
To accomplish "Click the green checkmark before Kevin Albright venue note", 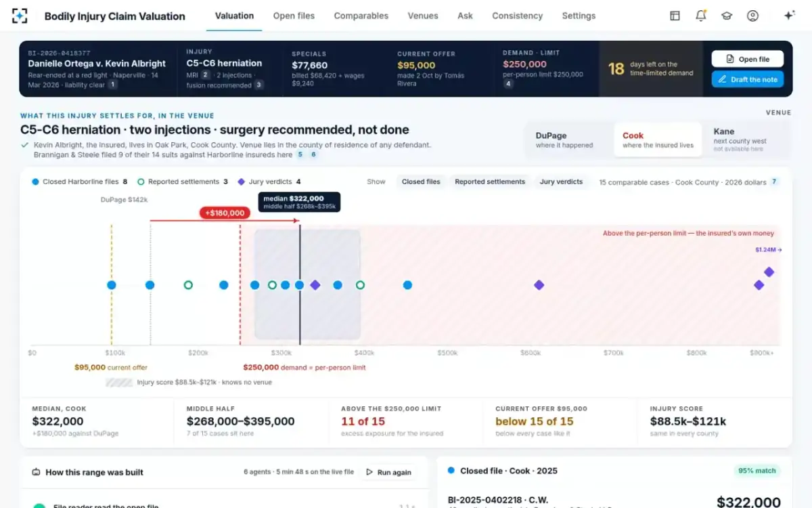I will 24,145.
